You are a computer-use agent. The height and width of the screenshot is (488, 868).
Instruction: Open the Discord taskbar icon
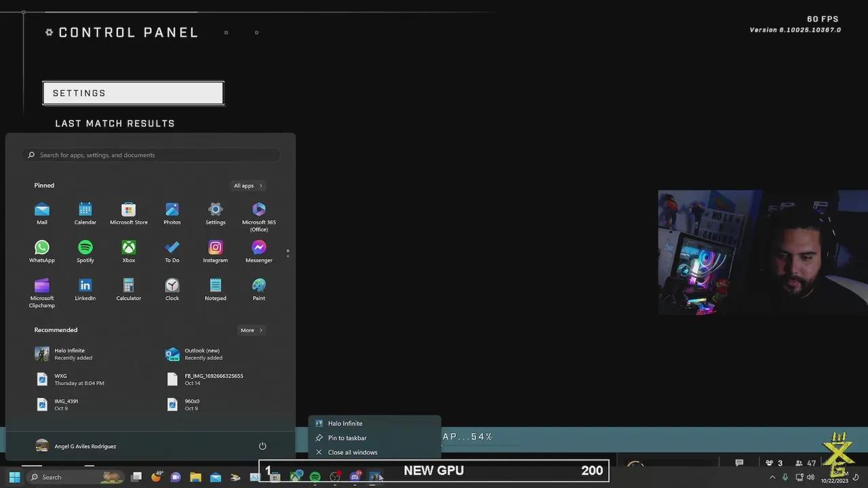(x=355, y=477)
